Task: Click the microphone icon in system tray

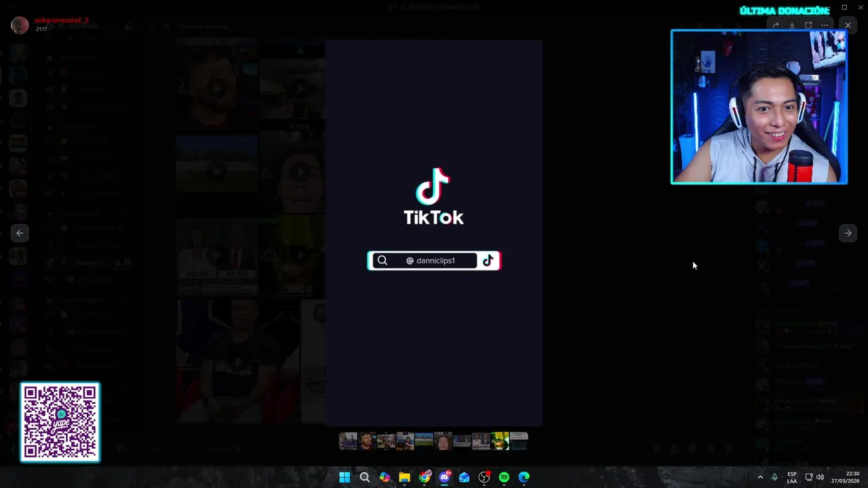Action: click(774, 477)
